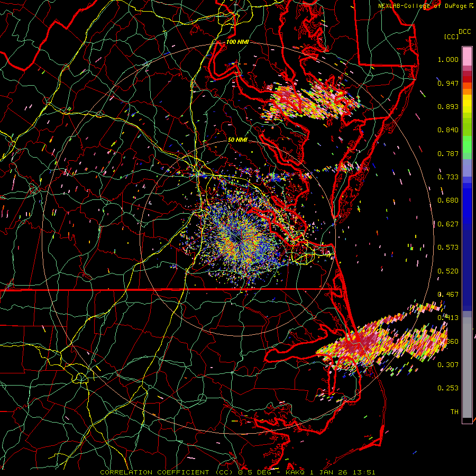This screenshot has width=476, height=476.
Task: Click the 100 NMI range ring label
Action: pos(237,42)
